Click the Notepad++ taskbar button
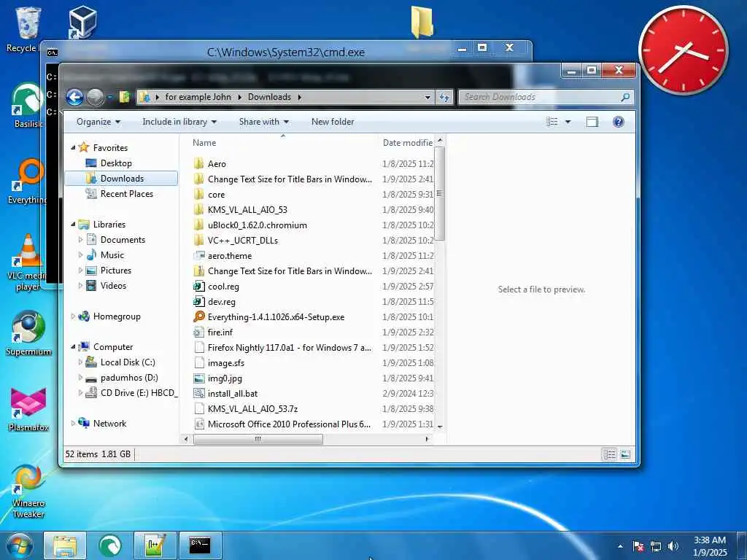This screenshot has width=747, height=560. tap(155, 545)
